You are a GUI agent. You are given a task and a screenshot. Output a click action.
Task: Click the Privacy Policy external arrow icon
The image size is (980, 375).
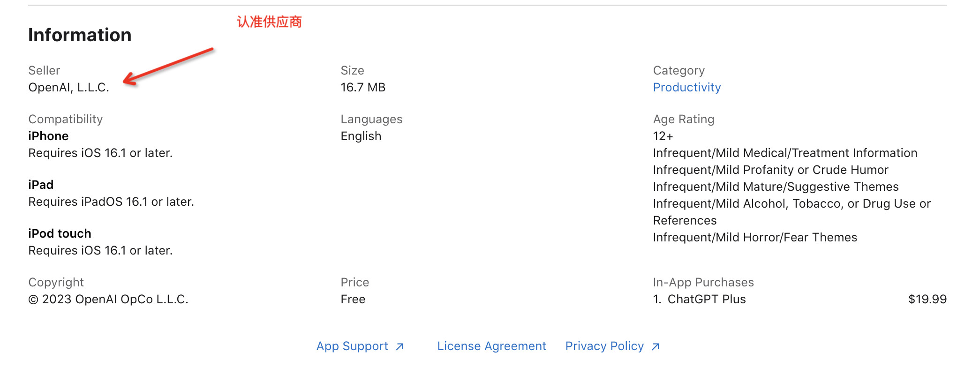pyautogui.click(x=656, y=346)
